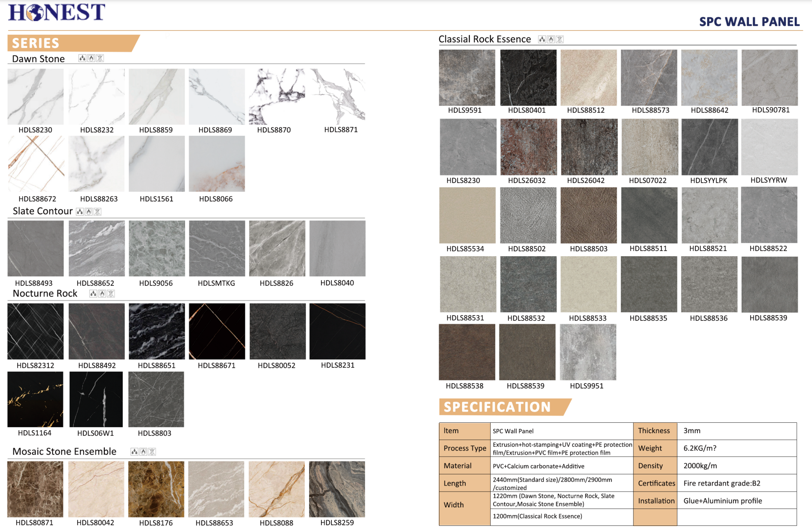Click anti-insect icon beside Dawn Stone
This screenshot has height=530, width=812.
[x=100, y=59]
